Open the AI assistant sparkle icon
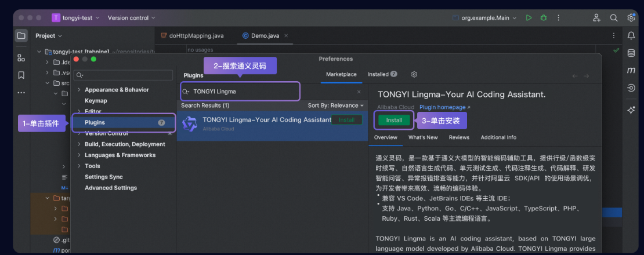Image resolution: width=644 pixels, height=255 pixels. point(631,110)
